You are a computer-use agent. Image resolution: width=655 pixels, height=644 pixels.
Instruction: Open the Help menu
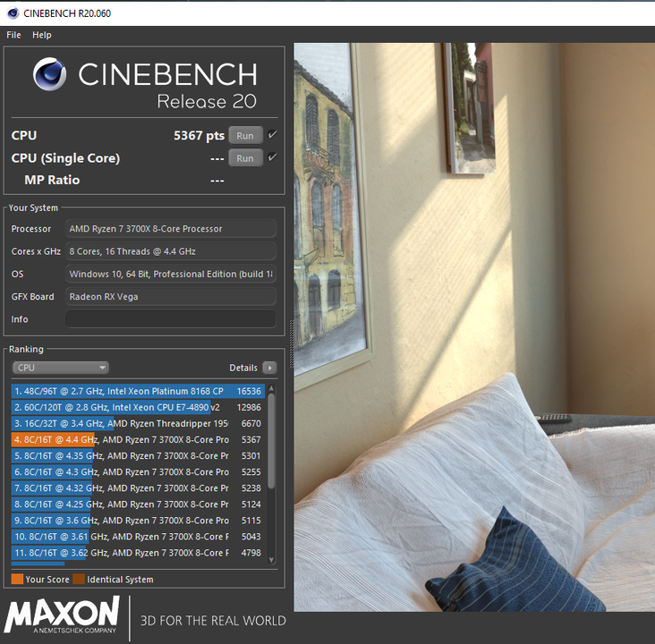[x=42, y=35]
